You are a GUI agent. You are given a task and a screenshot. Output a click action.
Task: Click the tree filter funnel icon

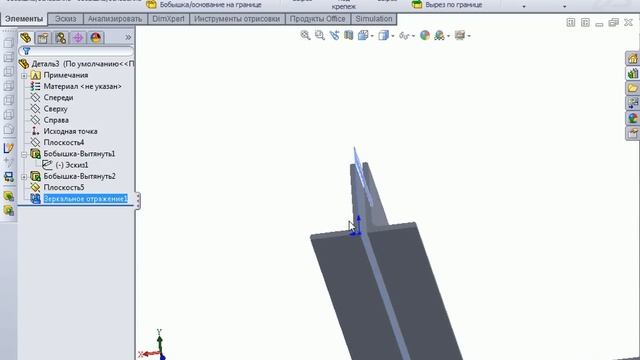tap(26, 51)
